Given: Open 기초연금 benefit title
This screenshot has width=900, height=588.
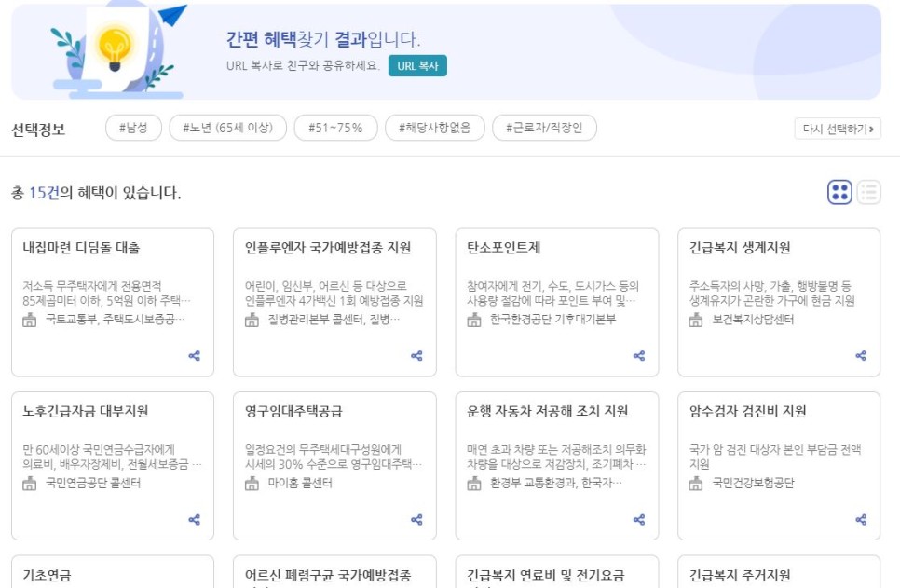Looking at the screenshot, I should coord(47,575).
